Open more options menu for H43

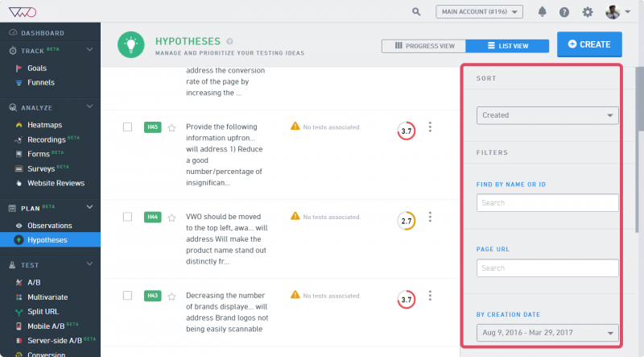pyautogui.click(x=430, y=295)
